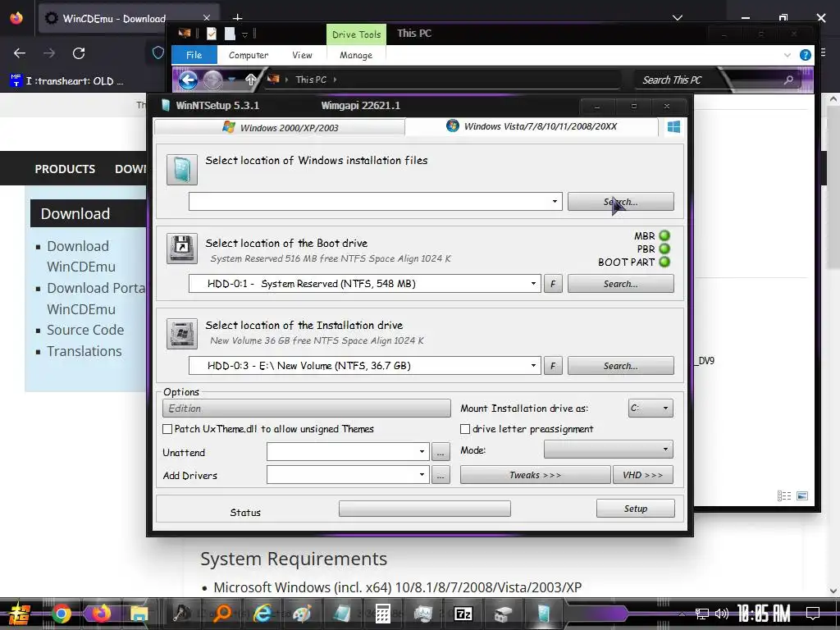The image size is (840, 630).
Task: Open the installation files source icon in WinNTSetup
Action: pyautogui.click(x=181, y=169)
